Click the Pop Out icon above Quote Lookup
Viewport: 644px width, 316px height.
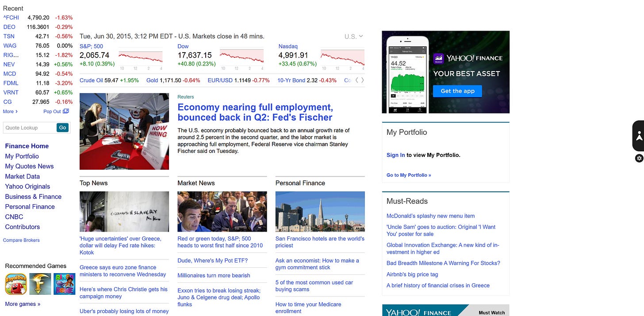click(66, 111)
